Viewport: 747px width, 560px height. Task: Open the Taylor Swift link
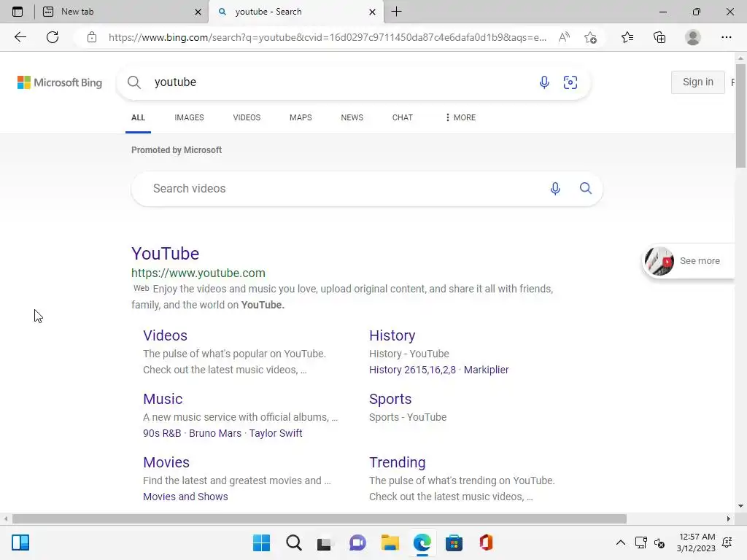pyautogui.click(x=276, y=433)
